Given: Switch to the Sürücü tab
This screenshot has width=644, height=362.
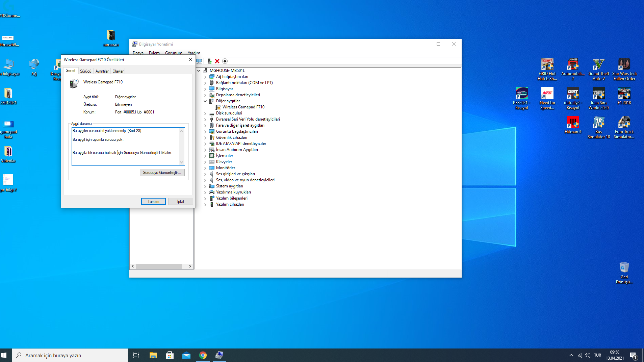Looking at the screenshot, I should point(85,71).
